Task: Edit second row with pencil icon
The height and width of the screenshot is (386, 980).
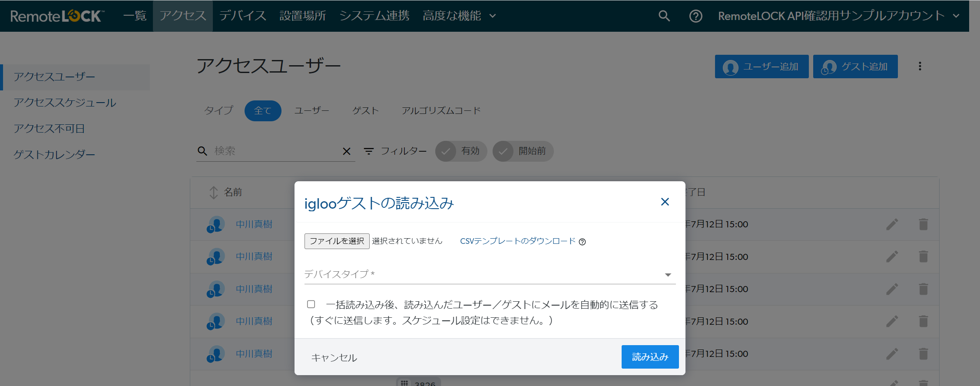Action: pyautogui.click(x=892, y=256)
